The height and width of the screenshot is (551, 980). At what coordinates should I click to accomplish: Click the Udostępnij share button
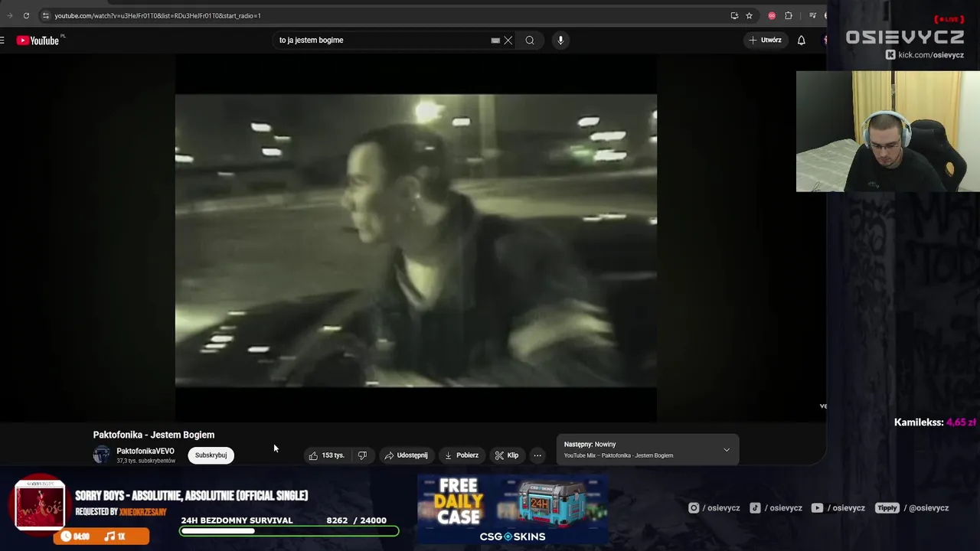coord(406,455)
